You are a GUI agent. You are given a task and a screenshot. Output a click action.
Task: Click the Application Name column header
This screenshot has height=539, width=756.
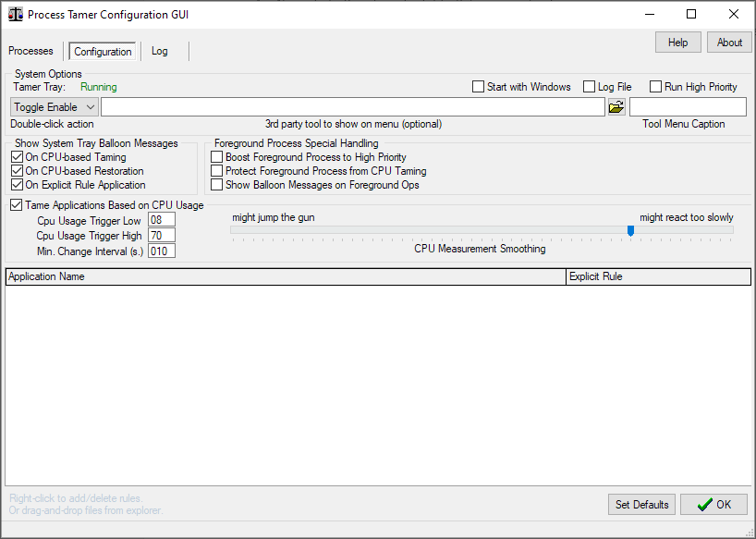point(286,276)
